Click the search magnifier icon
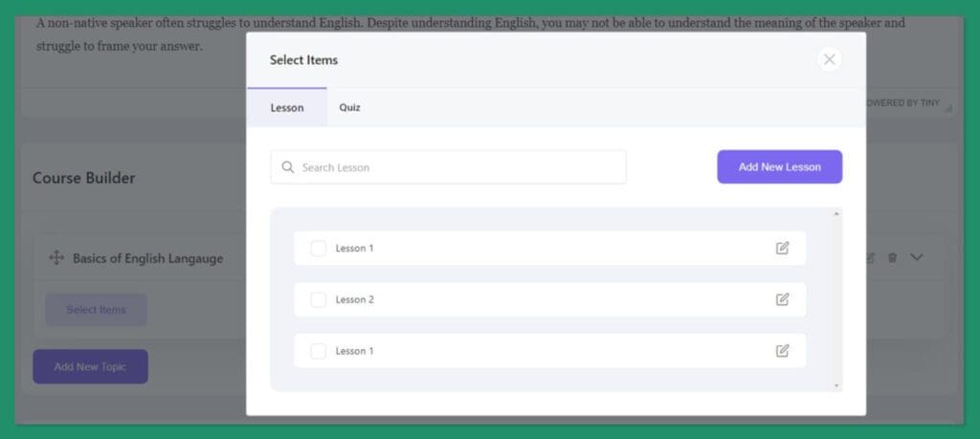The image size is (980, 439). coord(287,167)
